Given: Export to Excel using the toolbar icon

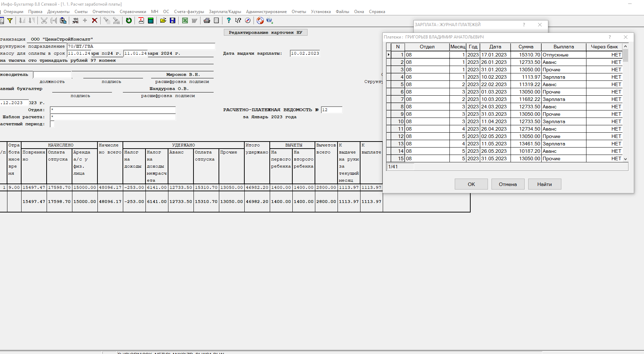Looking at the screenshot, I should 185,20.
